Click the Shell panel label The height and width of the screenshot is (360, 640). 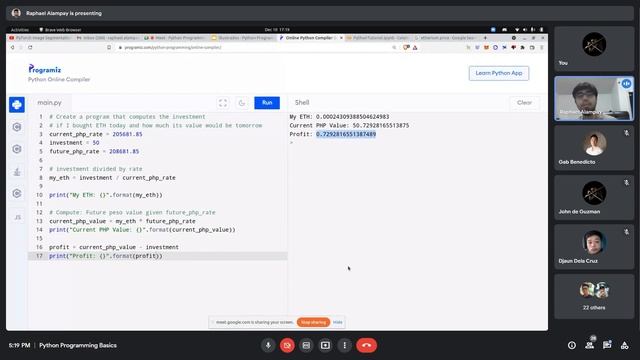point(302,102)
